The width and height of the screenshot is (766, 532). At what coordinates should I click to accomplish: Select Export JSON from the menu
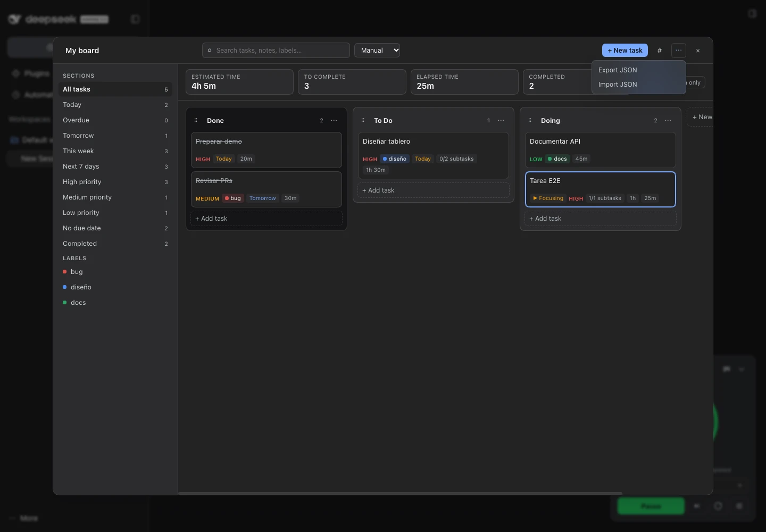coord(638,70)
